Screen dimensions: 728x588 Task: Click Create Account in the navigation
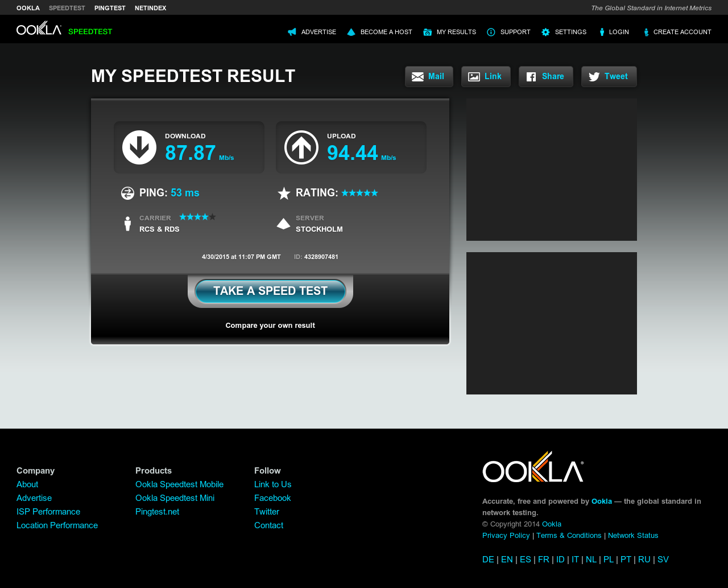pos(682,32)
